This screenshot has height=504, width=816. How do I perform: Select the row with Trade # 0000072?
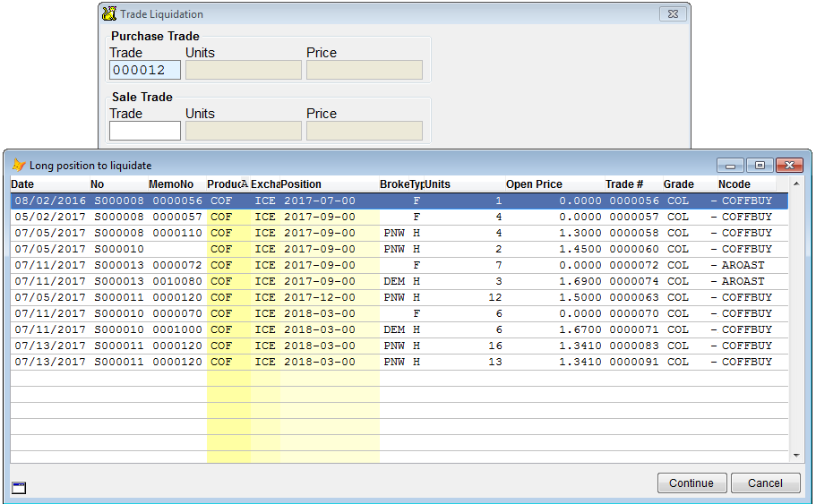coord(399,265)
